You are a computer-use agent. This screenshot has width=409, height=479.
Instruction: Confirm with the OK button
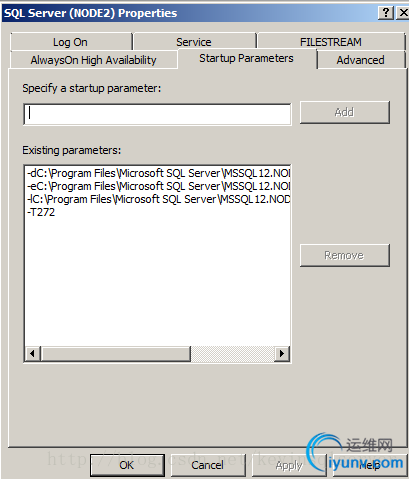coord(127,465)
